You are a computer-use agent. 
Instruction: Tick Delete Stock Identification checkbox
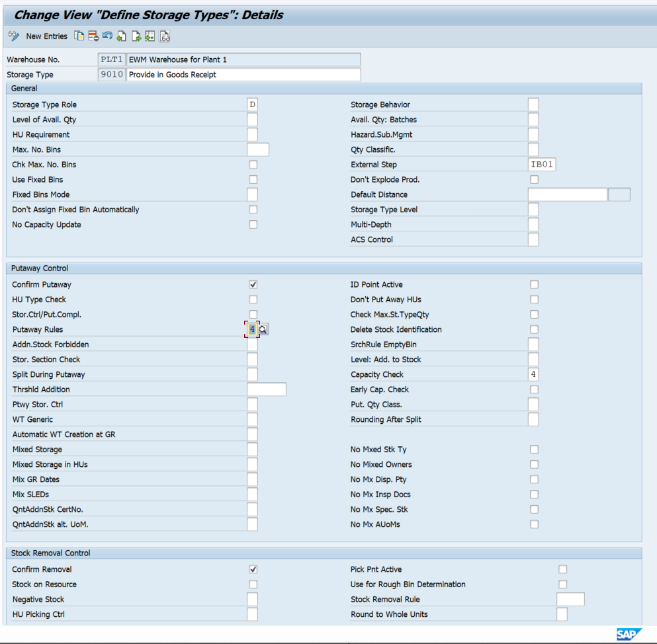534,329
